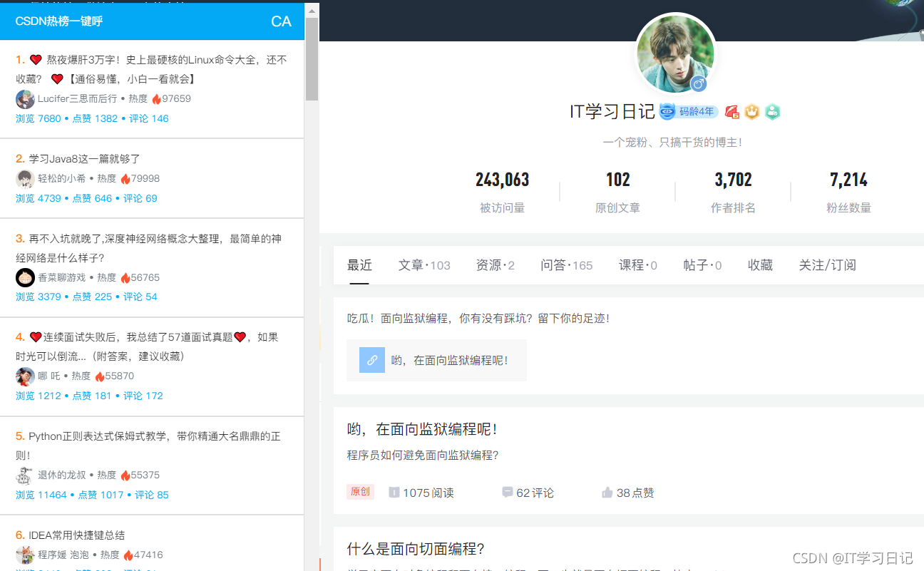
Task: Open article IDEA常用快捷键总结
Action: click(x=71, y=535)
